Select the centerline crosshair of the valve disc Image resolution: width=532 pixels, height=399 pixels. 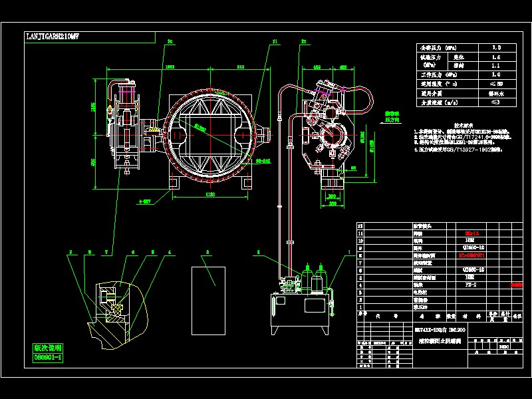pyautogui.click(x=211, y=136)
